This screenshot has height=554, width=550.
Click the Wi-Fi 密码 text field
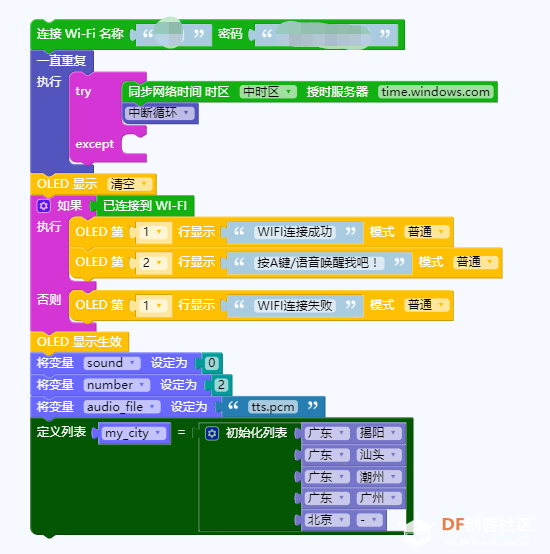coord(326,34)
